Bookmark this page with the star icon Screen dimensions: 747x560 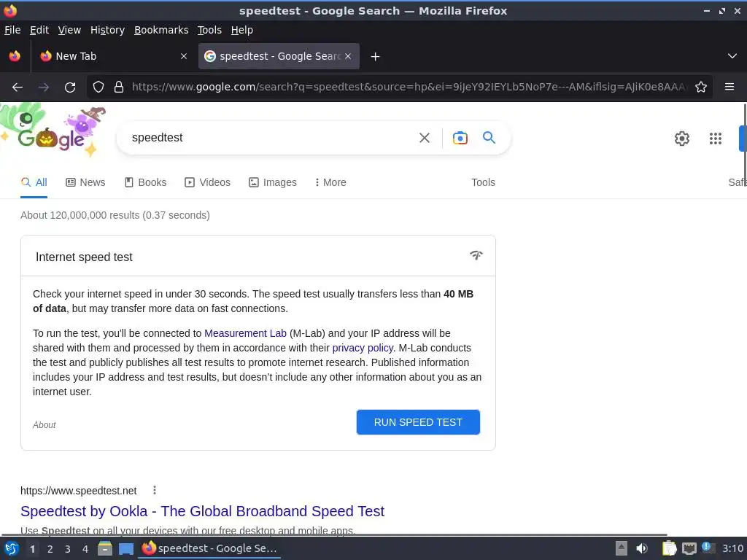(x=701, y=87)
